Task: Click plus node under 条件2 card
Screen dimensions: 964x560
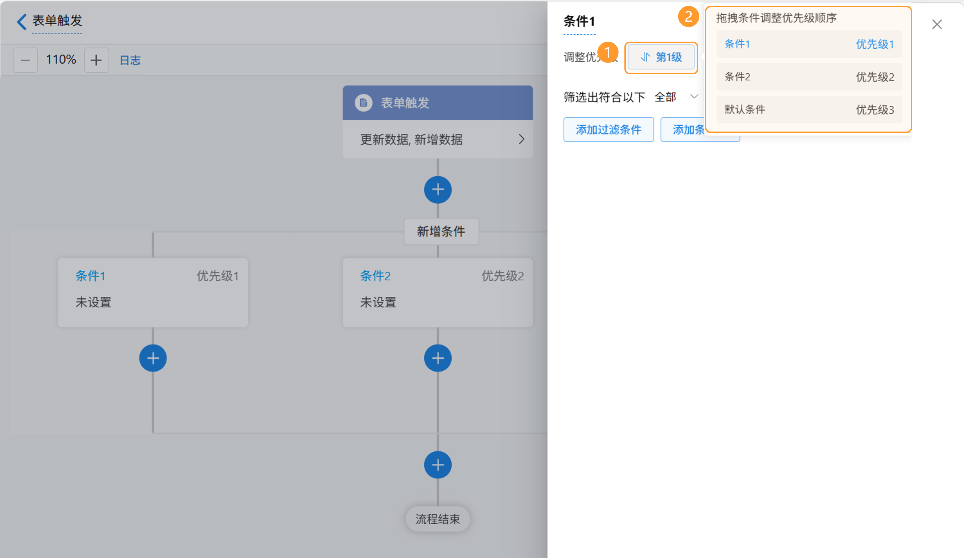Action: 438,358
